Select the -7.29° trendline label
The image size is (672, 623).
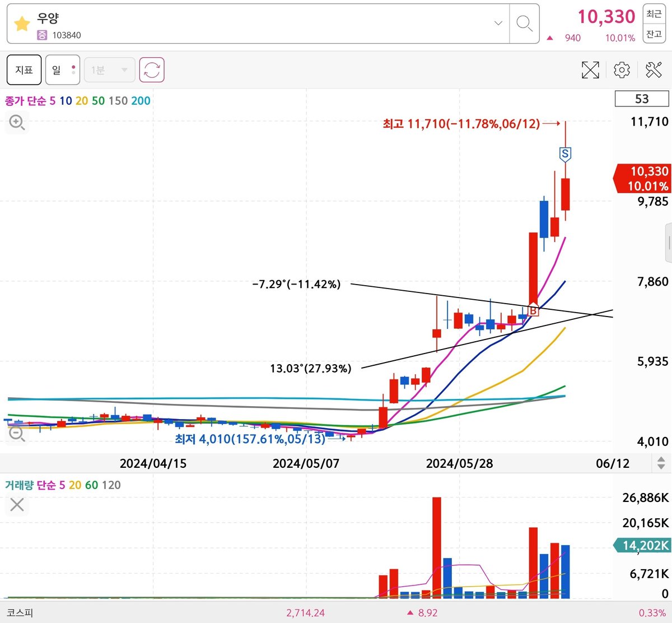click(296, 284)
